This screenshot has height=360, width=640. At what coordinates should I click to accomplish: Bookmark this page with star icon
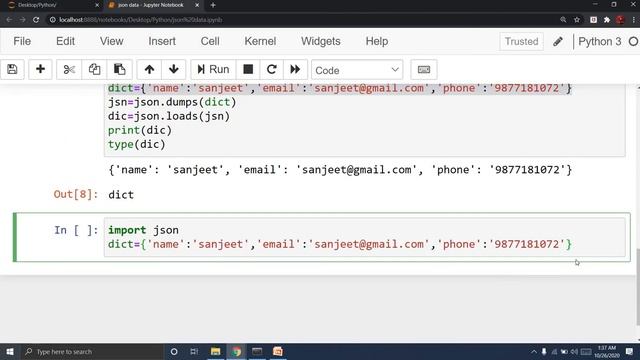[x=577, y=20]
